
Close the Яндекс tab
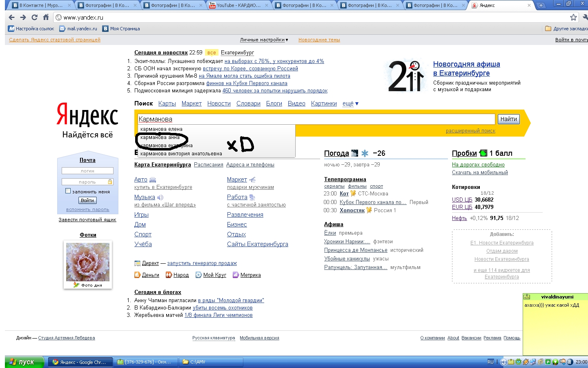[x=529, y=5]
